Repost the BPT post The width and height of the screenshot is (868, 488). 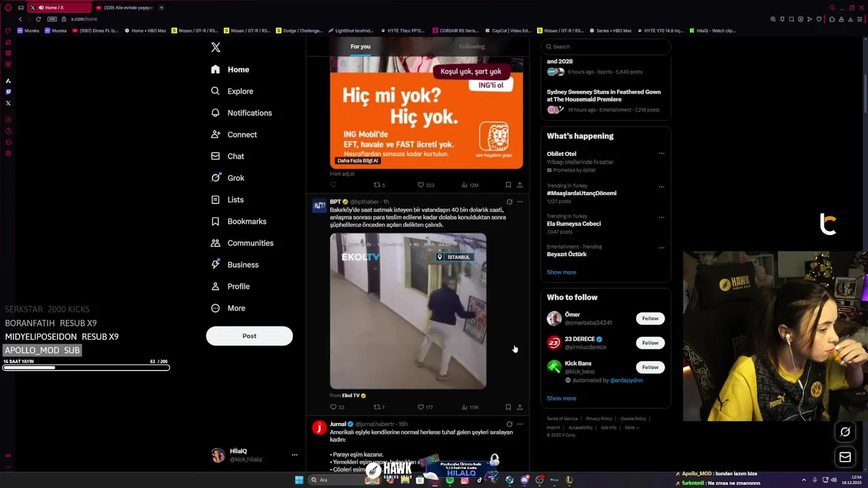379,407
